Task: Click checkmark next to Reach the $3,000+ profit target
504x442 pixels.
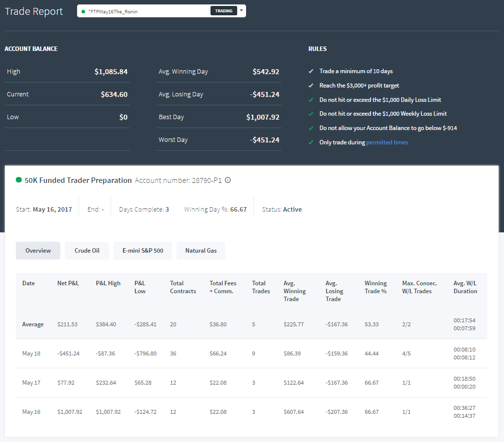Action: point(311,86)
